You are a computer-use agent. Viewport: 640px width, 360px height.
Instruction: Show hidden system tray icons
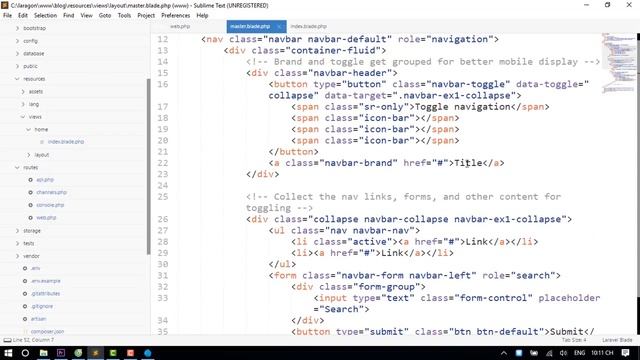point(504,353)
